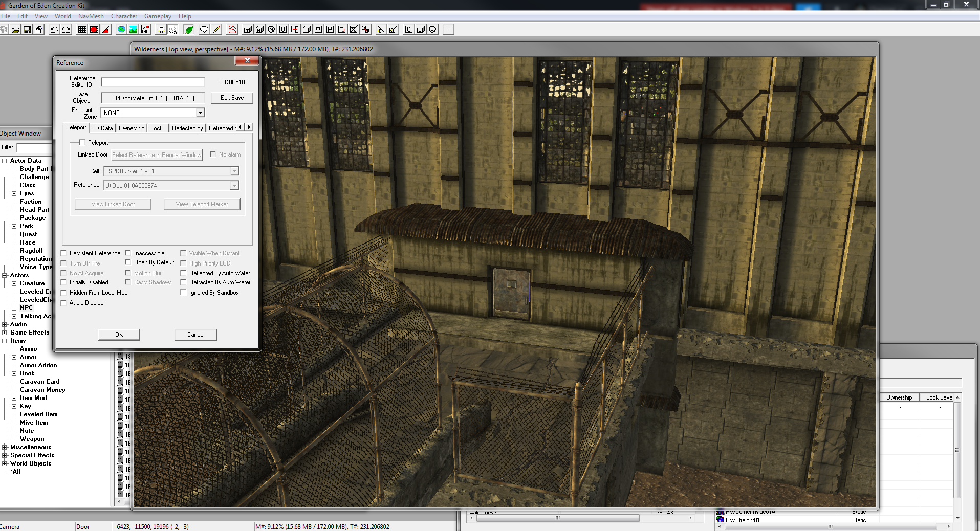Open landscape editing icon
Image resolution: width=980 pixels, height=531 pixels.
pos(133,30)
